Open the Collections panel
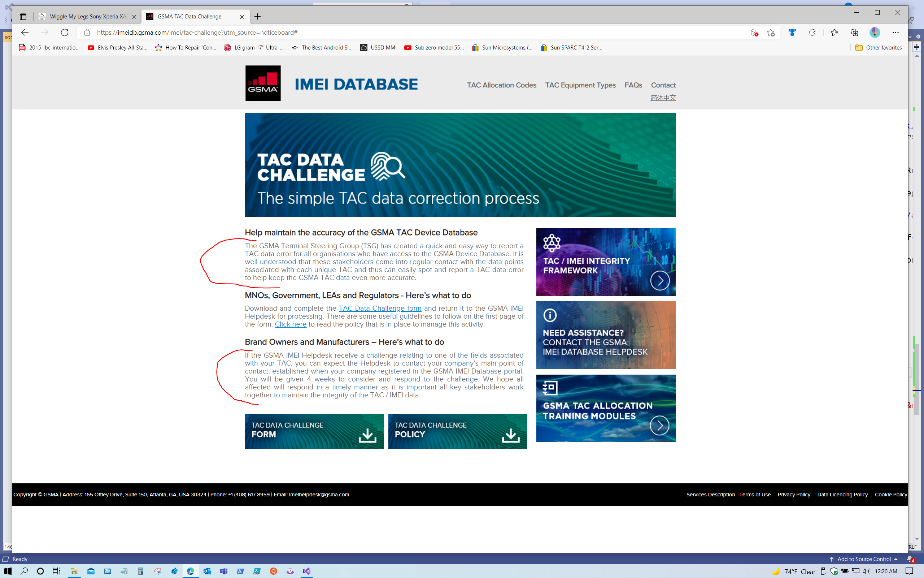The width and height of the screenshot is (924, 578). click(x=854, y=33)
